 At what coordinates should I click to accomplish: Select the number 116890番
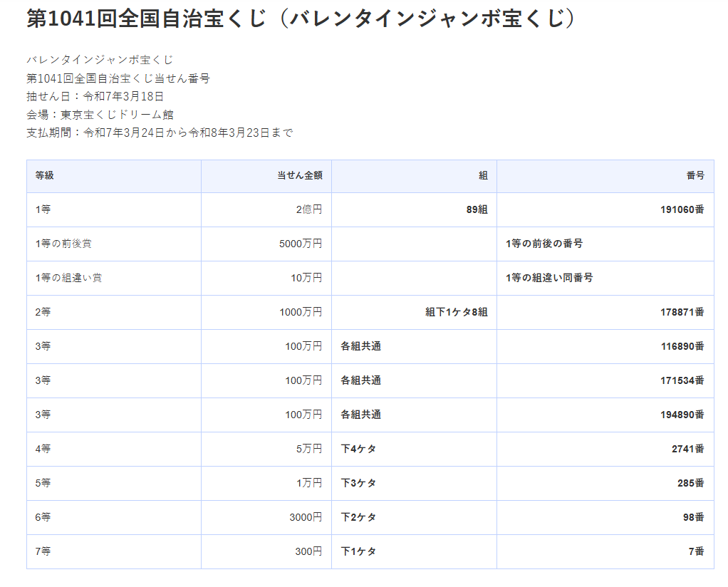click(682, 346)
